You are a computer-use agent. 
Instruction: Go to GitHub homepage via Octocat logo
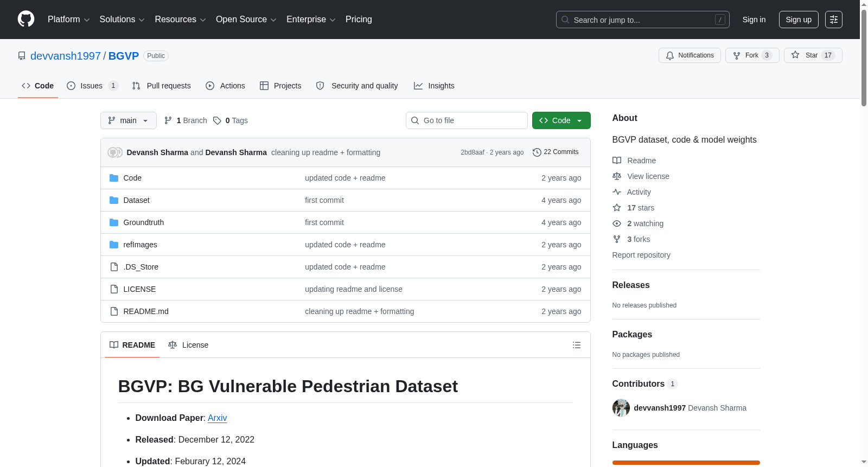tap(26, 20)
